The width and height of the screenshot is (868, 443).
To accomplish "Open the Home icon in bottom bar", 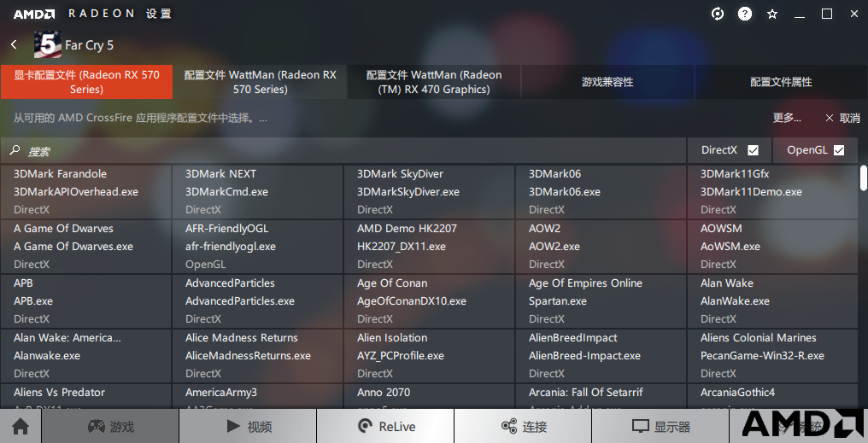I will 21,427.
